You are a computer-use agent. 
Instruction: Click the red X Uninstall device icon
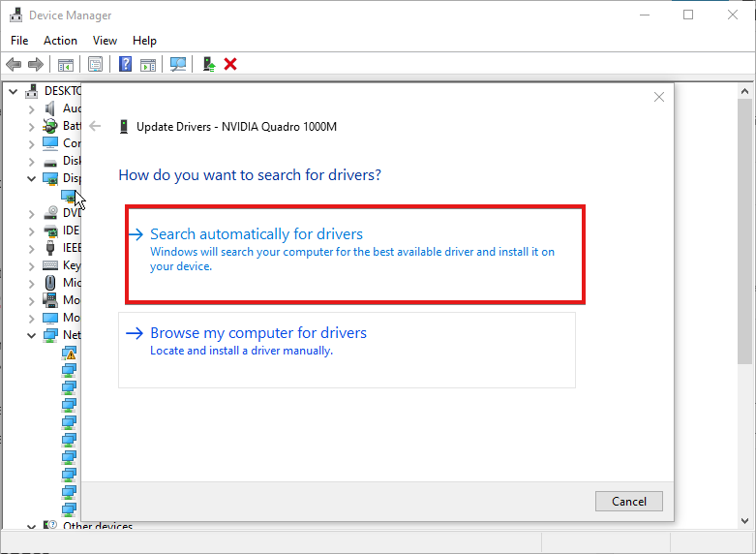pos(230,64)
